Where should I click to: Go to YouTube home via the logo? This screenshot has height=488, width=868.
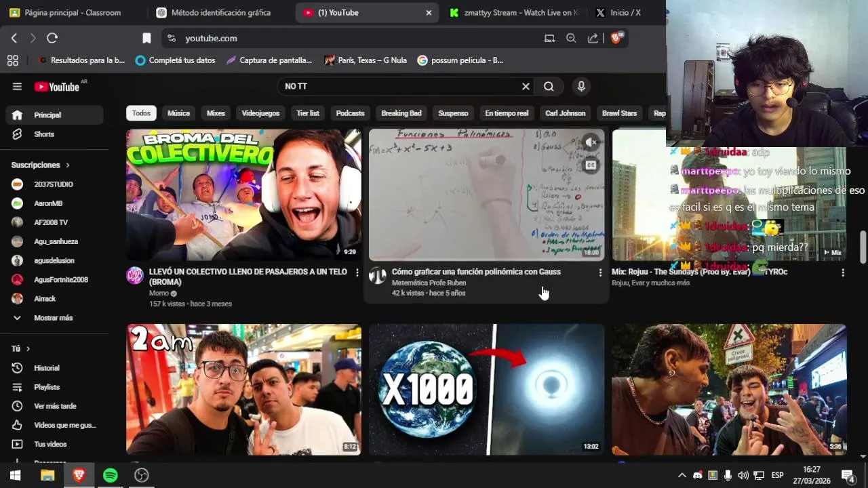point(57,87)
